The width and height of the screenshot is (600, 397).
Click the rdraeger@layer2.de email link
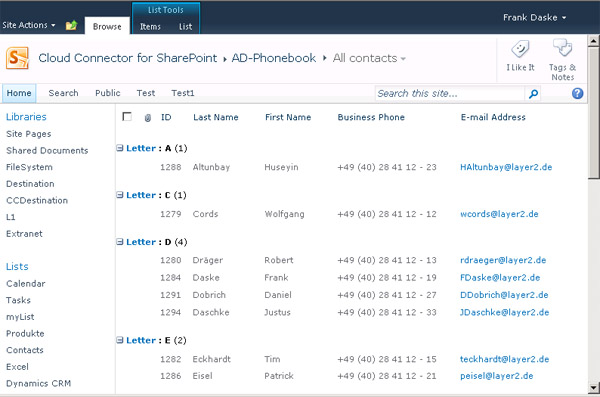[x=503, y=260]
